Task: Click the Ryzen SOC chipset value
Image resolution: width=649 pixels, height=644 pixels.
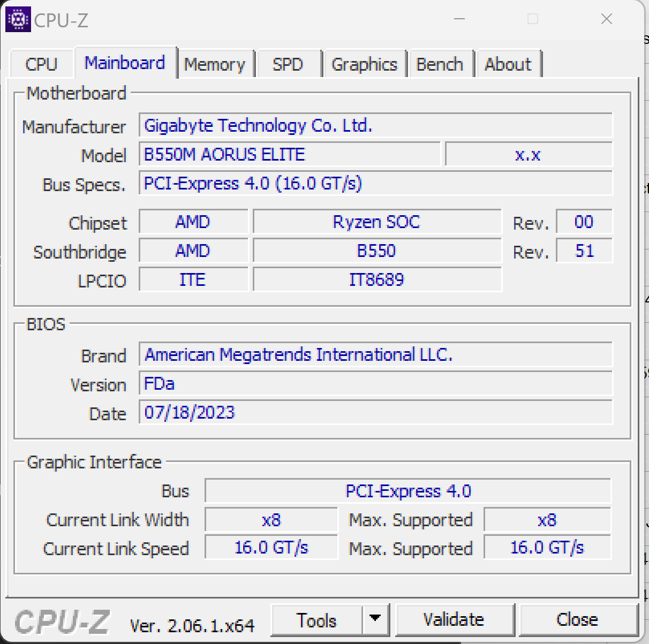Action: pos(377,222)
